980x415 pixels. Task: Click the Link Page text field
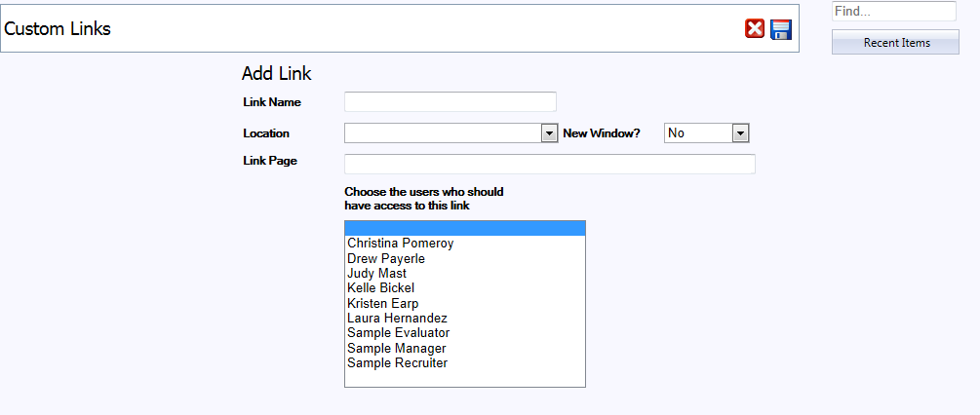coord(549,164)
